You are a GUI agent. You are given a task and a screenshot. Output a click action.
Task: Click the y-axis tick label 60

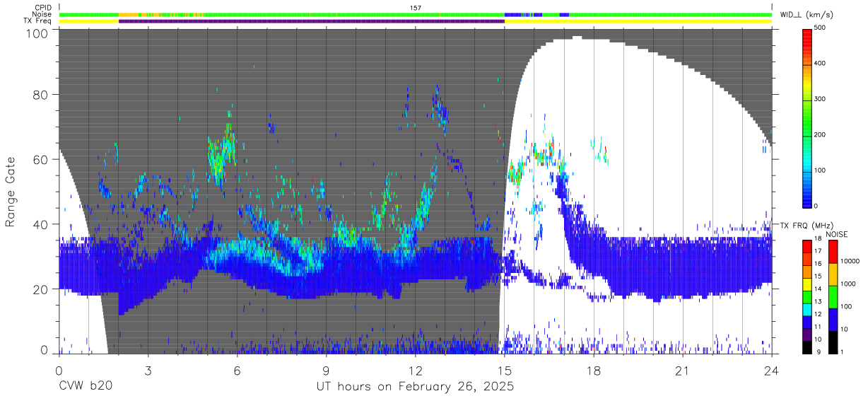tap(40, 159)
